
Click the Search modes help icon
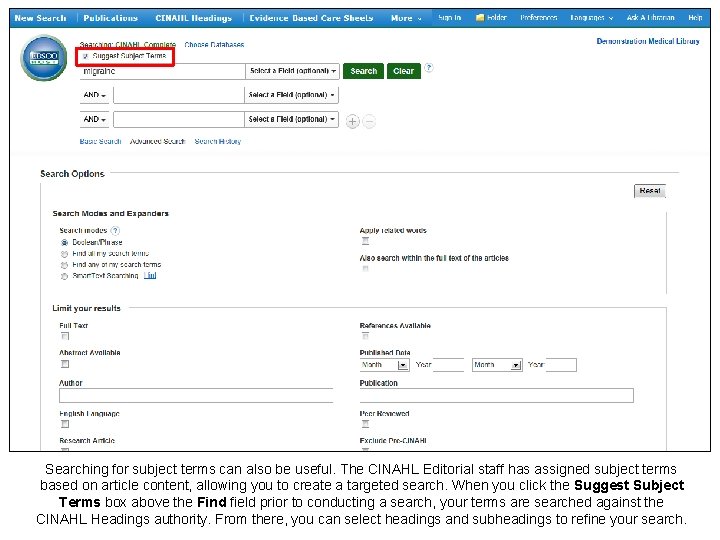(115, 231)
